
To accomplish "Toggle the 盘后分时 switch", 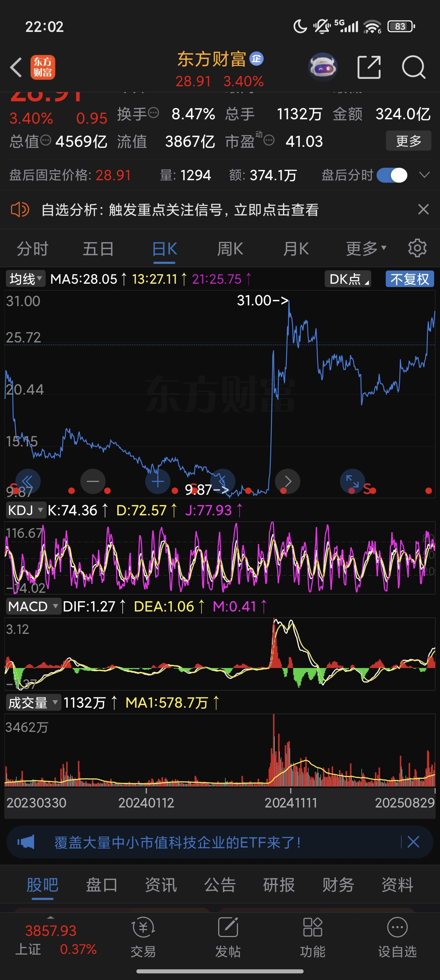I will coord(392,175).
